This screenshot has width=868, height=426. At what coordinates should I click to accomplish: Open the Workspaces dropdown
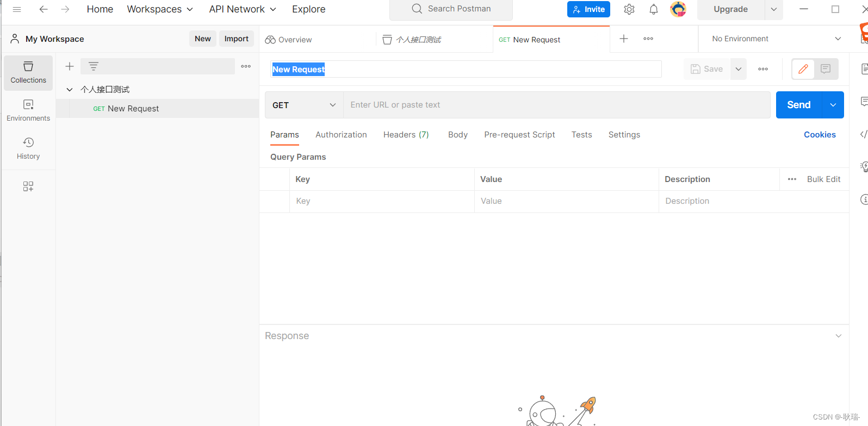(x=160, y=9)
